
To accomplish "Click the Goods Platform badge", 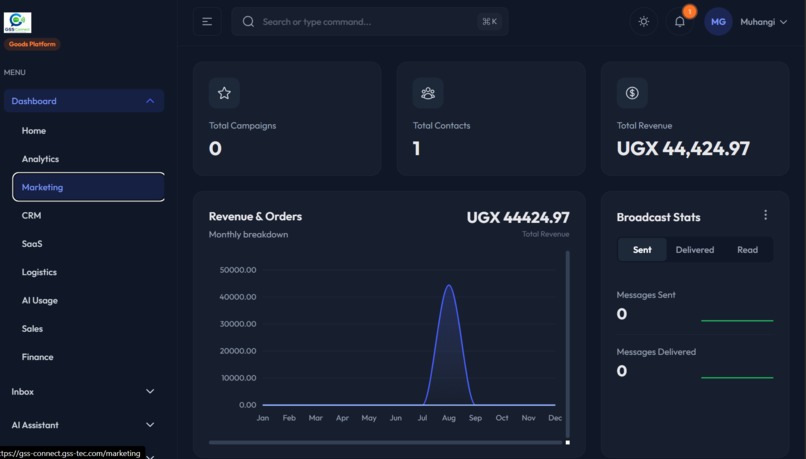I will [x=32, y=44].
